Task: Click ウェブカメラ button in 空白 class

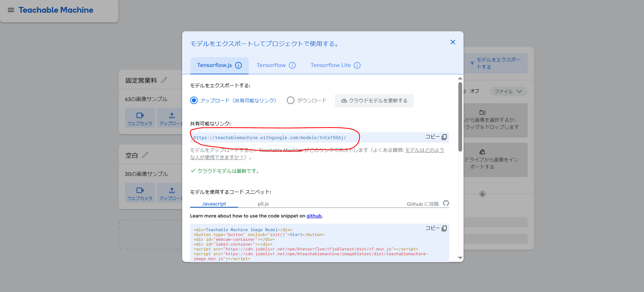Action: 140,193
